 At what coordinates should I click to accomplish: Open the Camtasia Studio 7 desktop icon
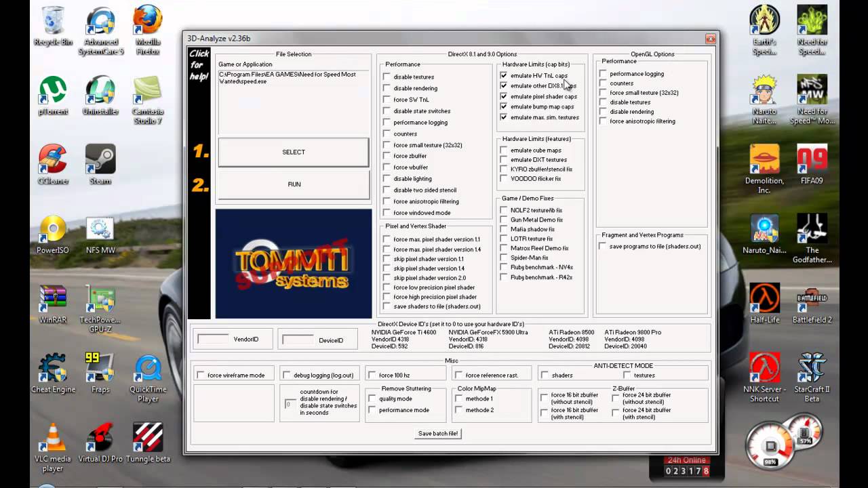pos(148,100)
